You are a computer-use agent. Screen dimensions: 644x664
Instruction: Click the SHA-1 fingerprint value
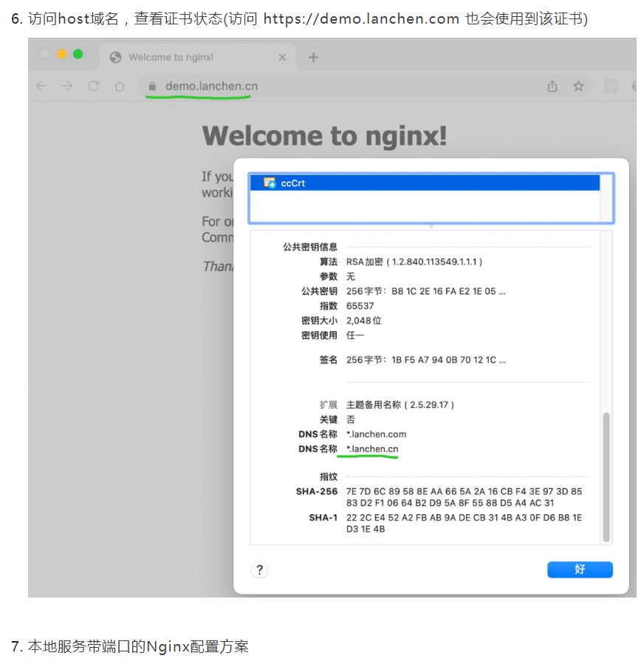pos(464,524)
